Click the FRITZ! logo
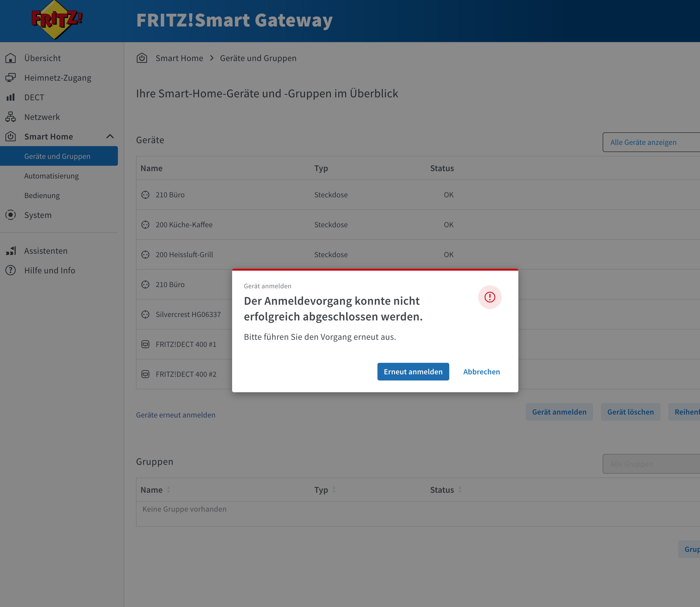 click(x=57, y=20)
